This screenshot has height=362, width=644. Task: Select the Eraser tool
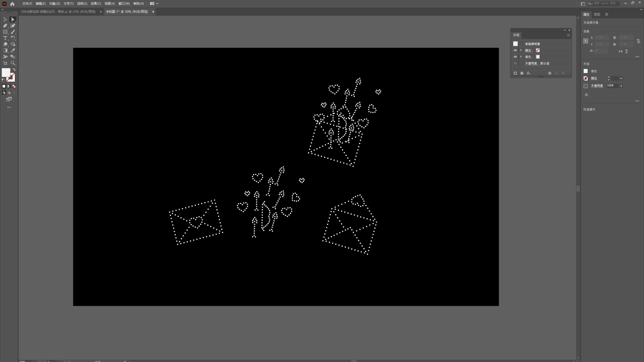tap(5, 44)
